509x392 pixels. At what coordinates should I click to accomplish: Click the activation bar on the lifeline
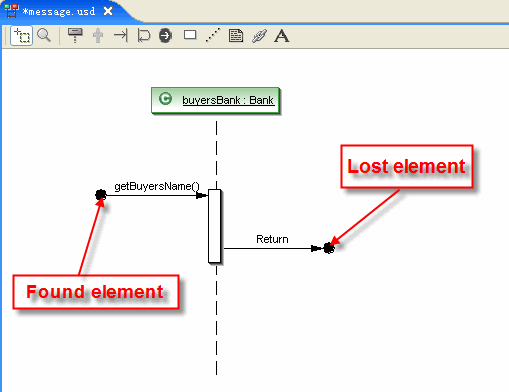pos(214,226)
